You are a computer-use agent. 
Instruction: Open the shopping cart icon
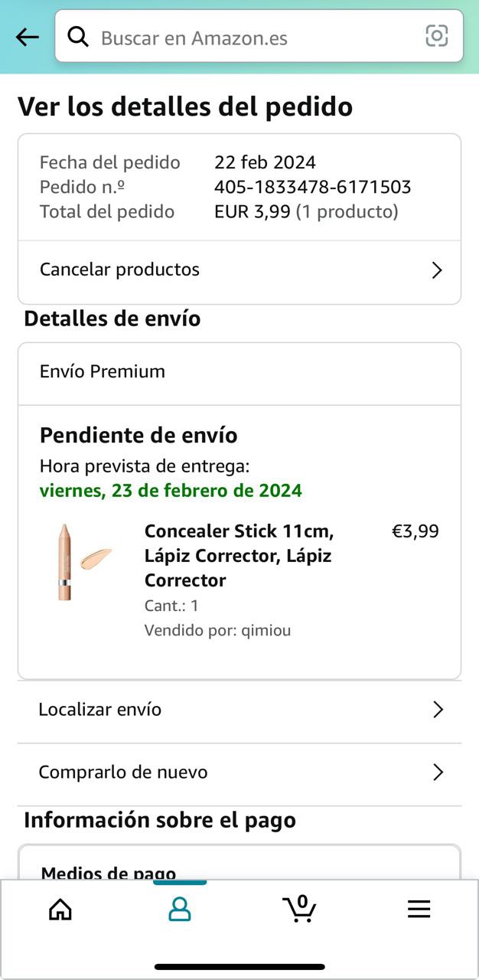pyautogui.click(x=299, y=908)
